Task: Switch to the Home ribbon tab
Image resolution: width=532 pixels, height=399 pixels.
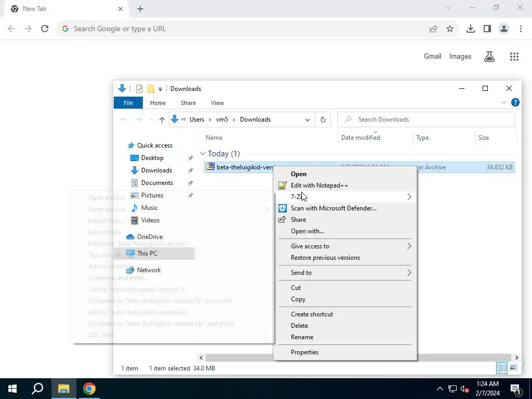Action: (158, 103)
